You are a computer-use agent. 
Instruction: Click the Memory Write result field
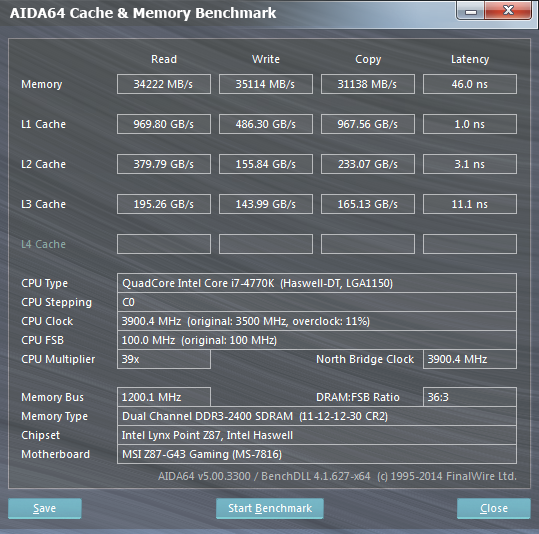(266, 84)
